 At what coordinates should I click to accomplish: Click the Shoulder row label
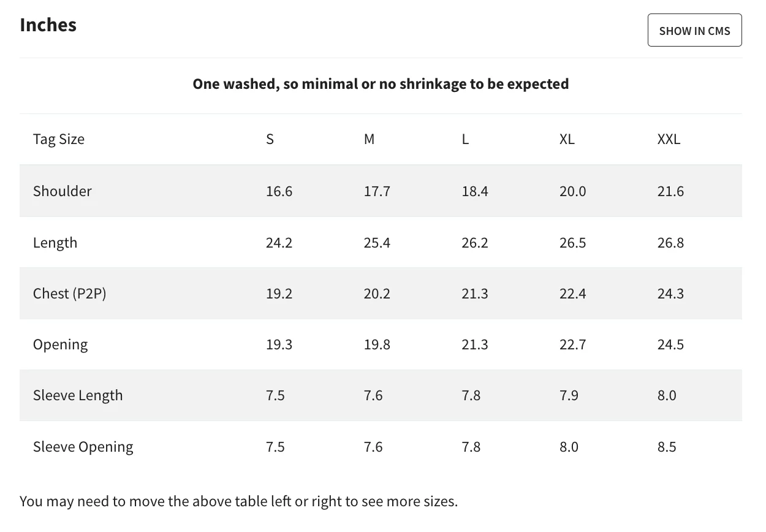coord(63,191)
